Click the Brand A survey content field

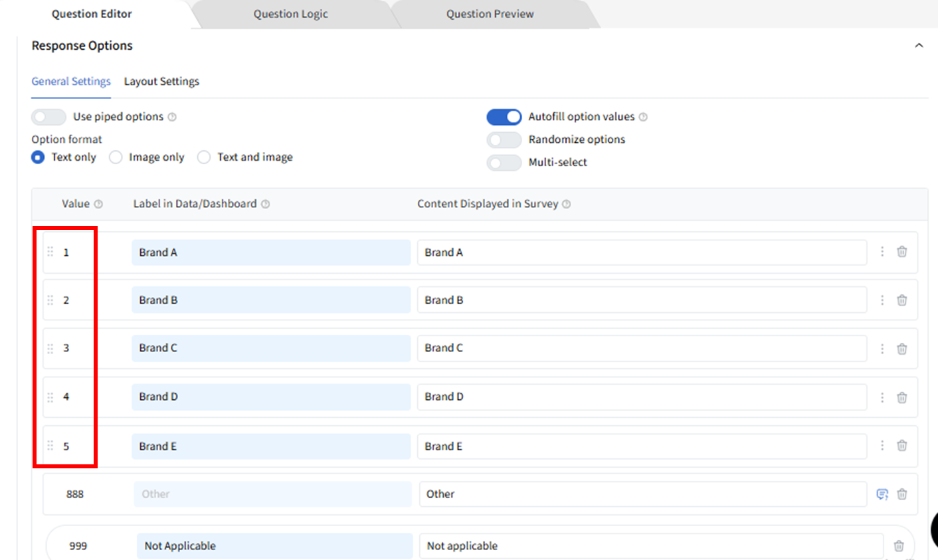click(641, 252)
